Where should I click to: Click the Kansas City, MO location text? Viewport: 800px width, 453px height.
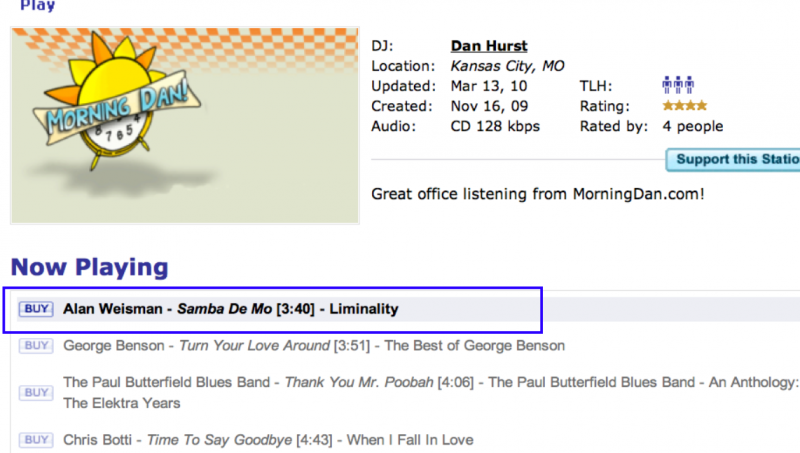click(507, 66)
